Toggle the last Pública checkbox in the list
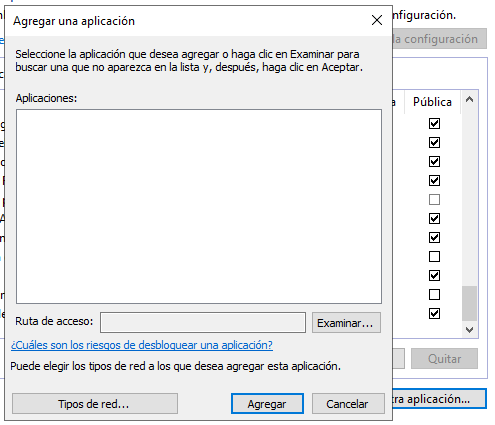 [x=434, y=314]
